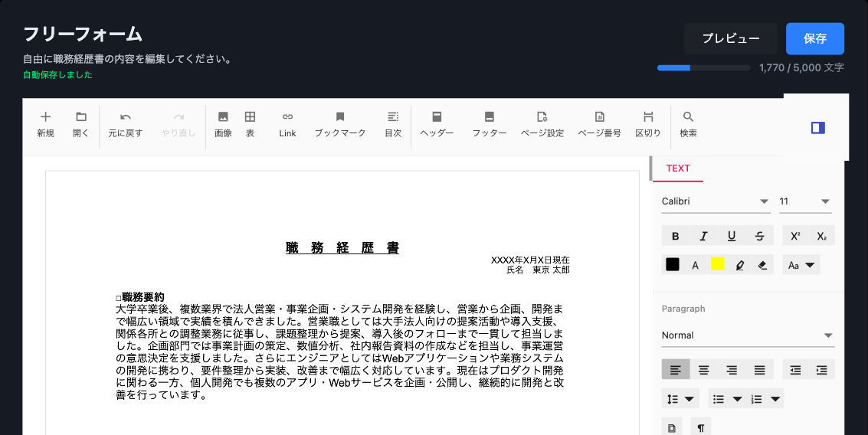Apply numbered list formatting

click(x=756, y=398)
